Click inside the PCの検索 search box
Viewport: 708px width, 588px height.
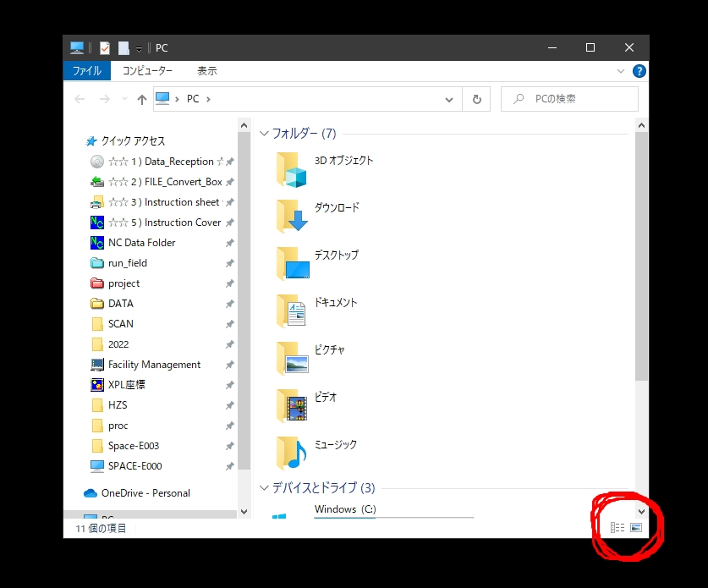coord(568,98)
